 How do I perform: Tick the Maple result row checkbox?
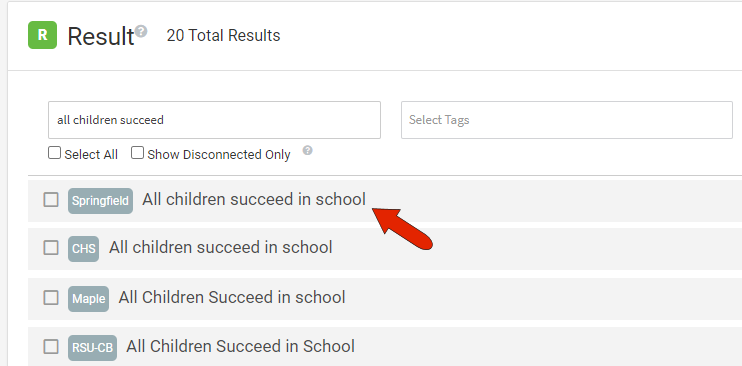tap(51, 298)
